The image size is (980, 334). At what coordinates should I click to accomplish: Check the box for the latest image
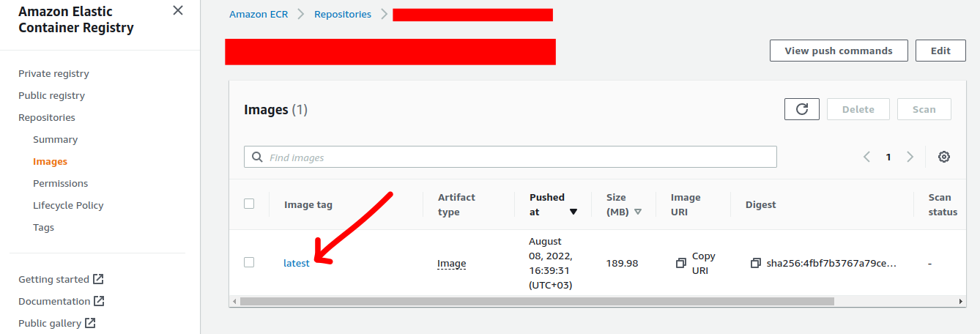click(x=249, y=262)
